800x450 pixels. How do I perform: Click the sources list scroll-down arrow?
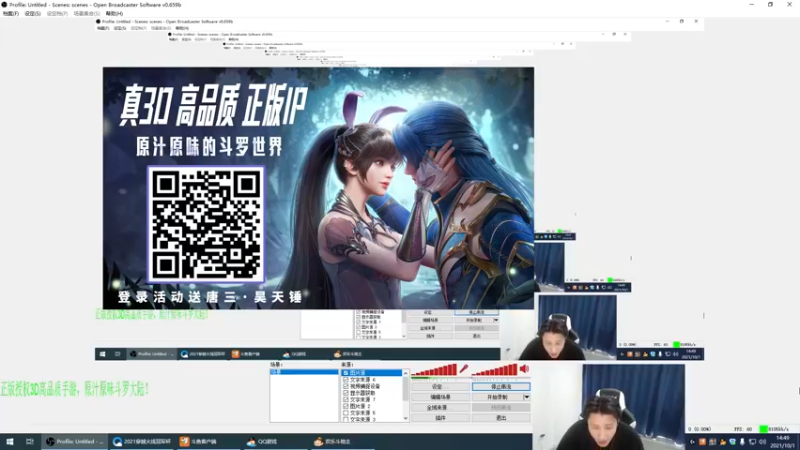coord(406,418)
